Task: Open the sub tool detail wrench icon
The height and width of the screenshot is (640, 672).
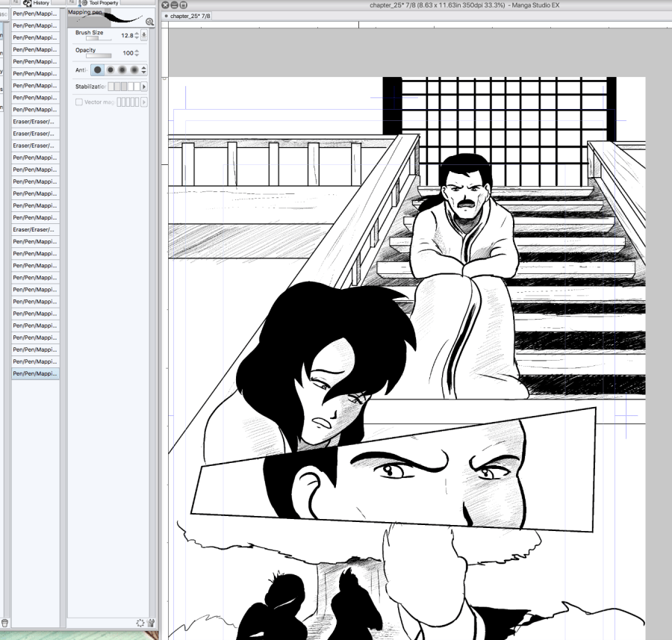Action: pyautogui.click(x=150, y=623)
